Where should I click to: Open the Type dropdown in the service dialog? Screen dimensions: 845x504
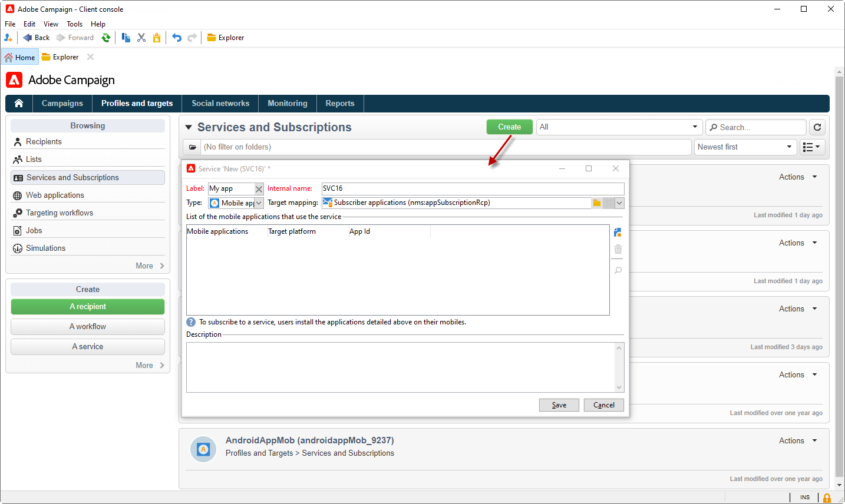pyautogui.click(x=259, y=203)
